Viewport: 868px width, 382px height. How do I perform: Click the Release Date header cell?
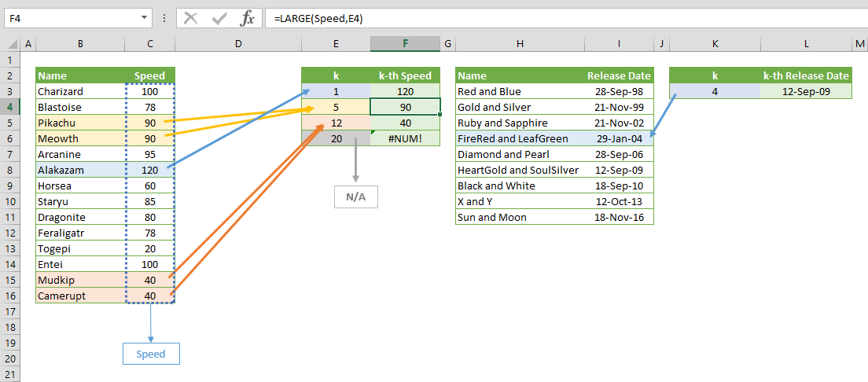(619, 75)
